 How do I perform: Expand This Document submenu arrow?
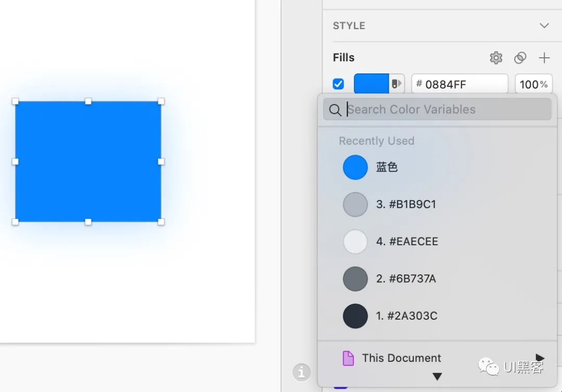(x=540, y=358)
